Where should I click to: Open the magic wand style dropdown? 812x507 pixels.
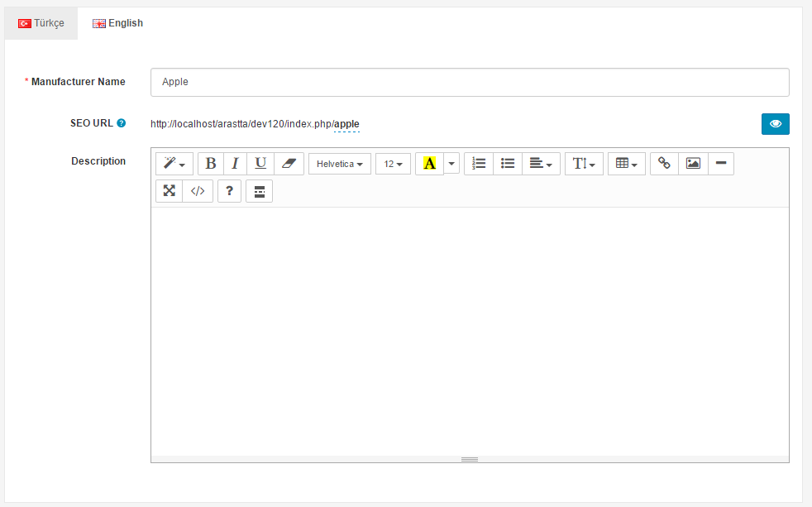tap(174, 164)
